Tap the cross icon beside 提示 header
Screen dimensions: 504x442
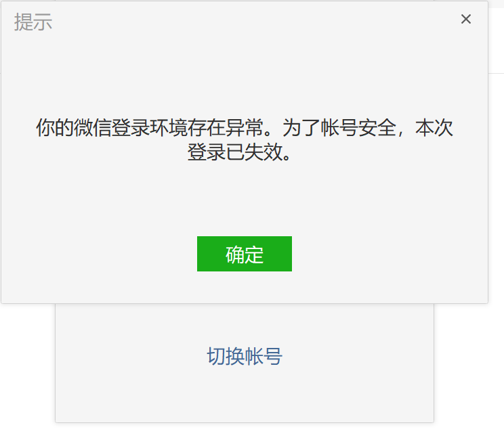[x=466, y=19]
